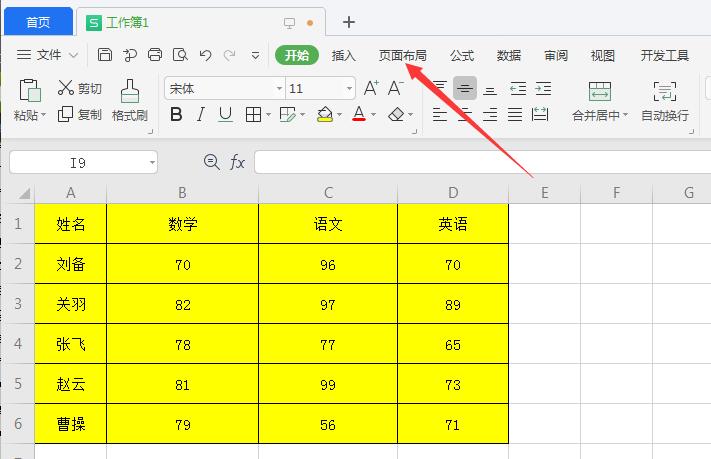Expand the borders dropdown arrow
Screen dimensions: 711x459
(268, 115)
